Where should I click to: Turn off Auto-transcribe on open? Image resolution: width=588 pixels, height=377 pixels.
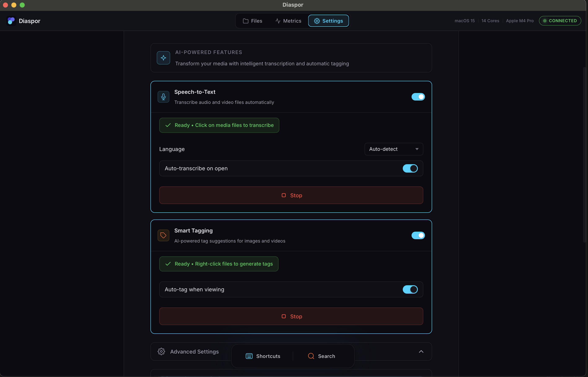[410, 168]
